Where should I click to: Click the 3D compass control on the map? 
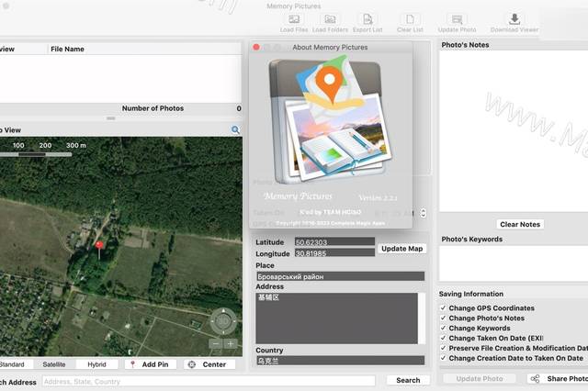[223, 321]
